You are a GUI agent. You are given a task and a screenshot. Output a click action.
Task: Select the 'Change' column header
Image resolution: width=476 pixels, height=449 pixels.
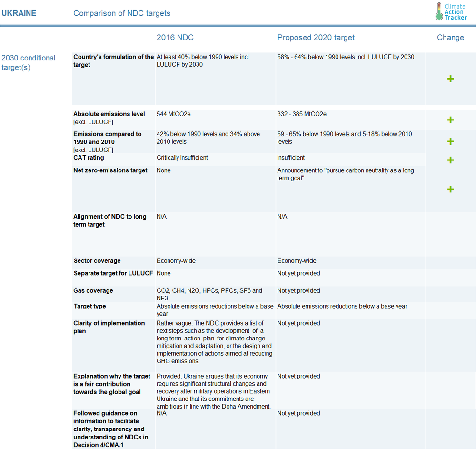tap(450, 37)
